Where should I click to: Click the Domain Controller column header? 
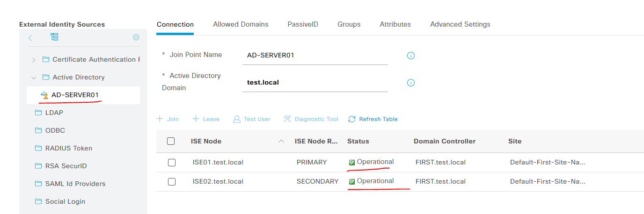pyautogui.click(x=445, y=141)
